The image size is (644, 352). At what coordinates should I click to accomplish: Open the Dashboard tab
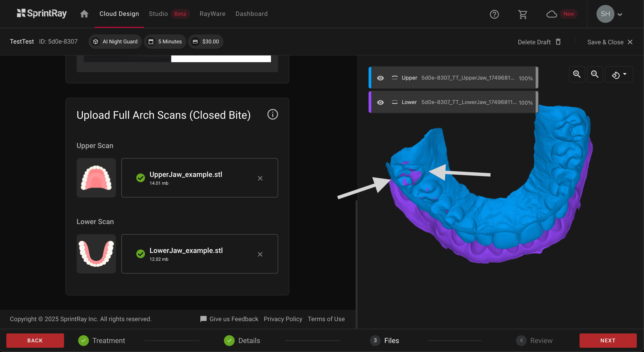click(251, 14)
